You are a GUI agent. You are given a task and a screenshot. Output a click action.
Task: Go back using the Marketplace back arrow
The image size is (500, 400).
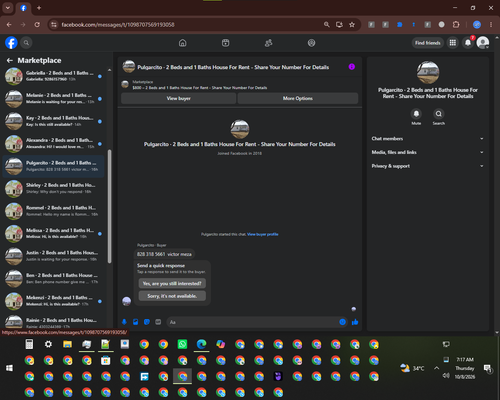[10, 60]
